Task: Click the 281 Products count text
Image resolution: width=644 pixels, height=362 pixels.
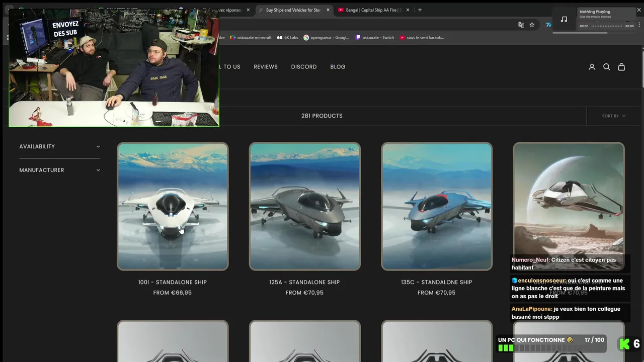Action: pos(322,116)
